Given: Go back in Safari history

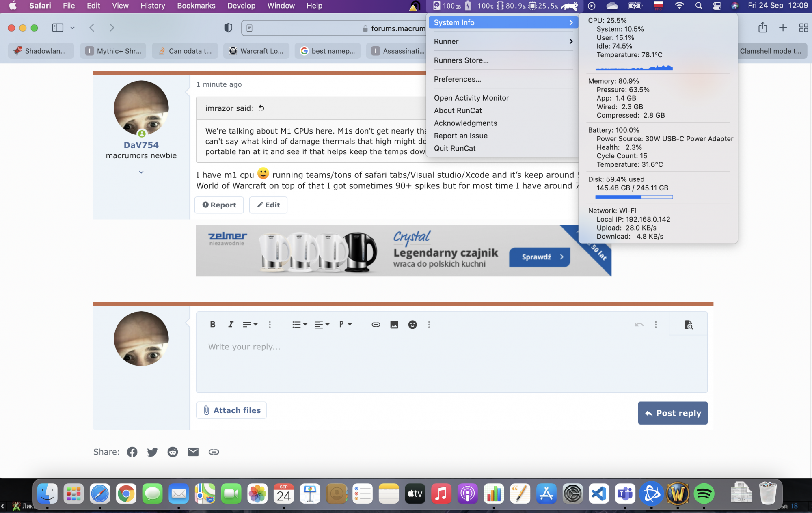Looking at the screenshot, I should (x=92, y=28).
